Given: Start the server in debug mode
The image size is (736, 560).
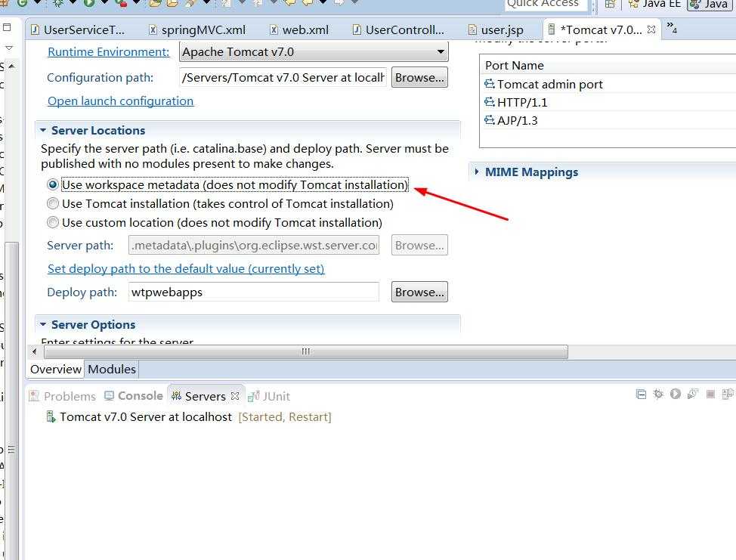Looking at the screenshot, I should tap(658, 394).
